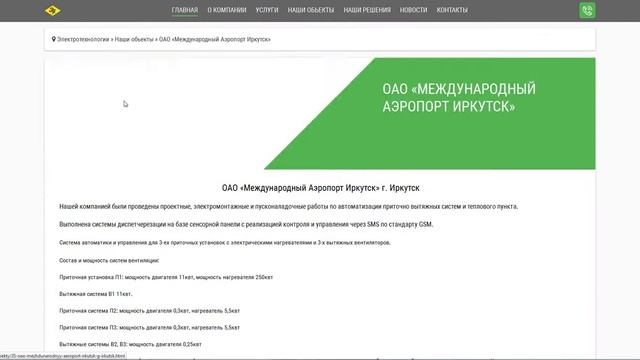Click the paragraph starting Выполнена системы диспетчерезации

[x=246, y=224]
